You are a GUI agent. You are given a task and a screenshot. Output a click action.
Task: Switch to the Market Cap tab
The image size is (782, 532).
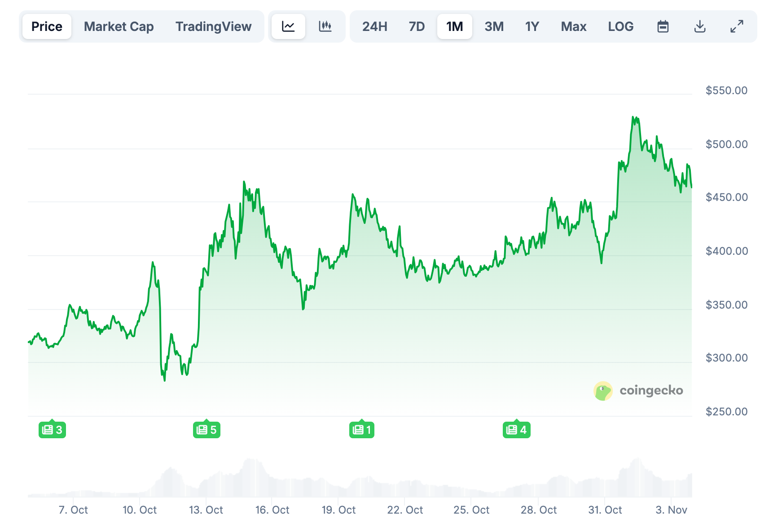click(x=119, y=26)
